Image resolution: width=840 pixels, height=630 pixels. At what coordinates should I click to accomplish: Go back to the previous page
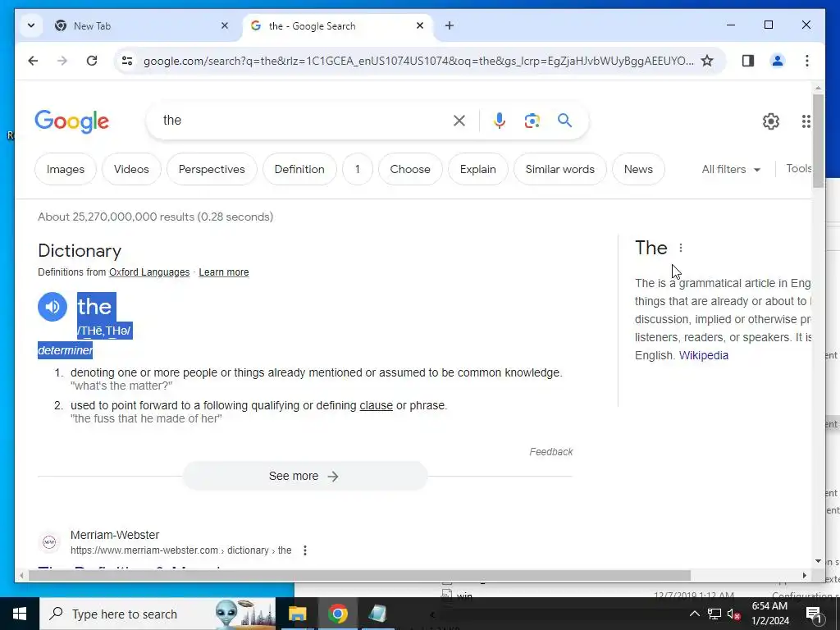click(33, 61)
